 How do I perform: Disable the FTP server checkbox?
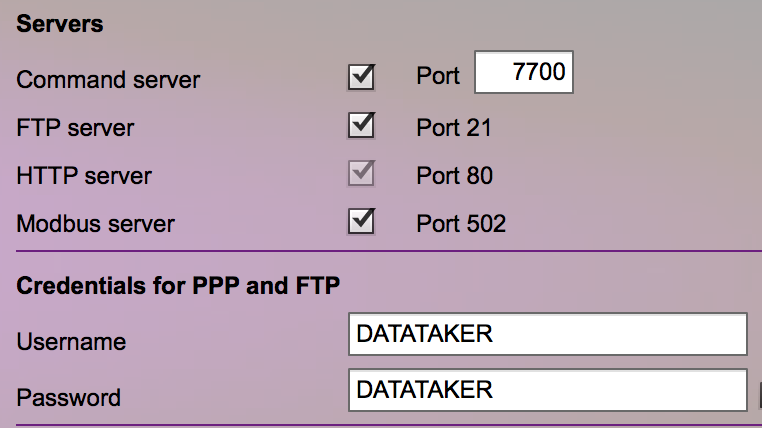[x=361, y=125]
